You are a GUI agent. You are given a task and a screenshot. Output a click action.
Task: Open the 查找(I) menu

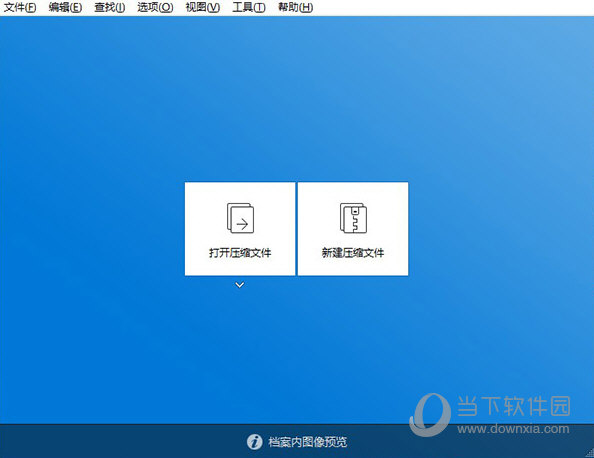coord(109,7)
